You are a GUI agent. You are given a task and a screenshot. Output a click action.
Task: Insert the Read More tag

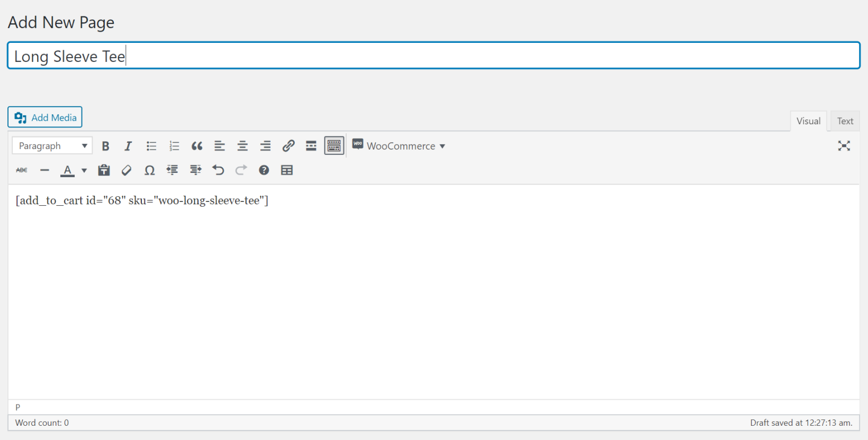(311, 146)
